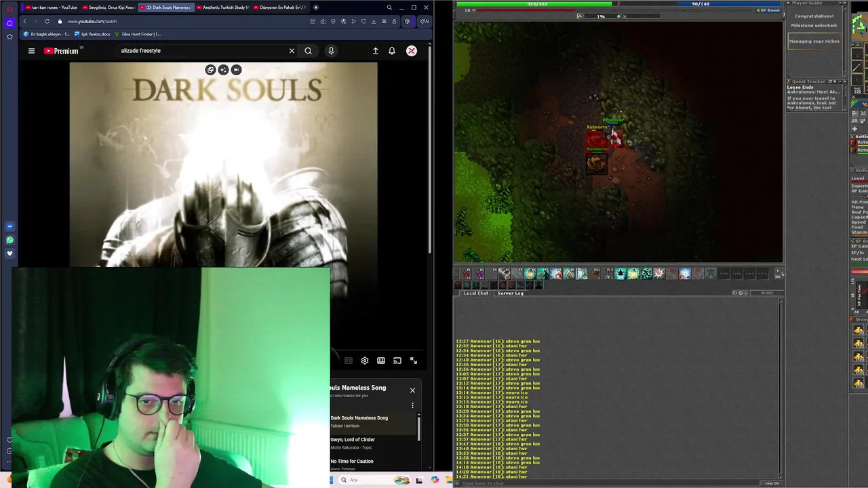Close the Quest Tracker panel
Image resolution: width=868 pixels, height=488 pixels.
tap(846, 81)
